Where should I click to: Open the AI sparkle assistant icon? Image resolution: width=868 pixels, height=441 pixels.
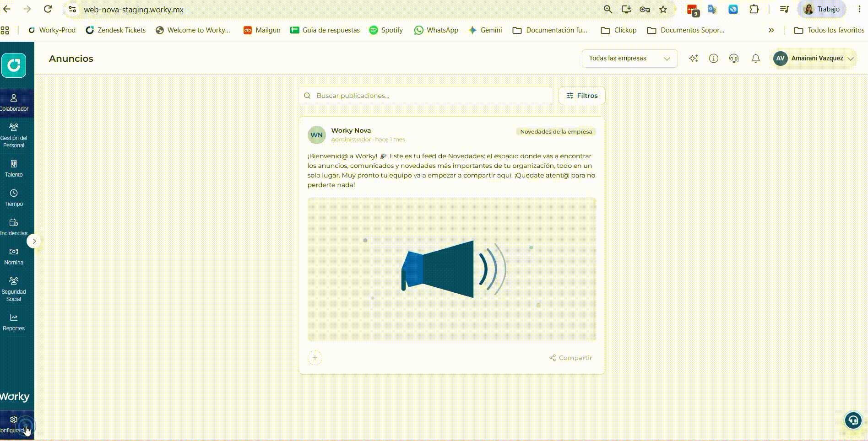point(694,59)
